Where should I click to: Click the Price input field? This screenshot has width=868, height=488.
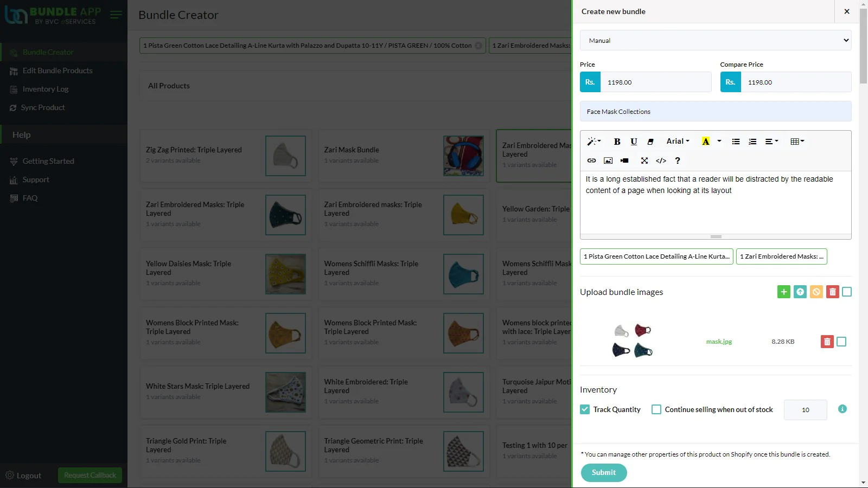coord(656,82)
